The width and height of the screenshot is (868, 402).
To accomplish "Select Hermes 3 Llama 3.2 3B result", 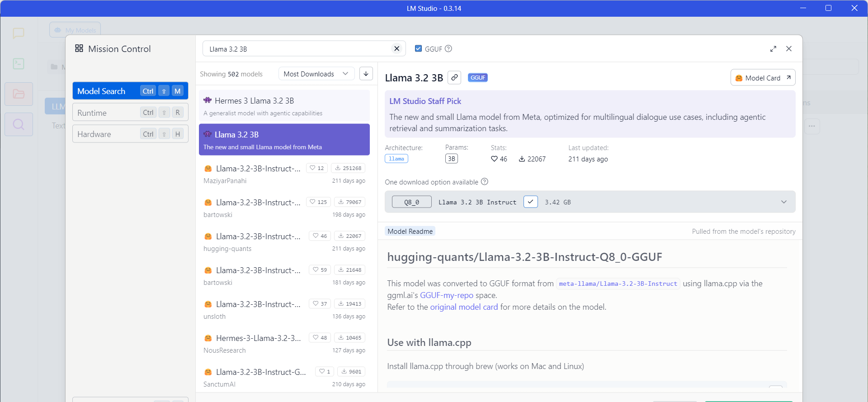I will (284, 106).
